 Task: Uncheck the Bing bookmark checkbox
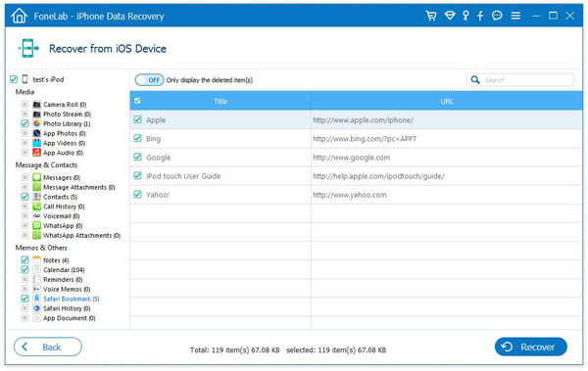pyautogui.click(x=137, y=138)
